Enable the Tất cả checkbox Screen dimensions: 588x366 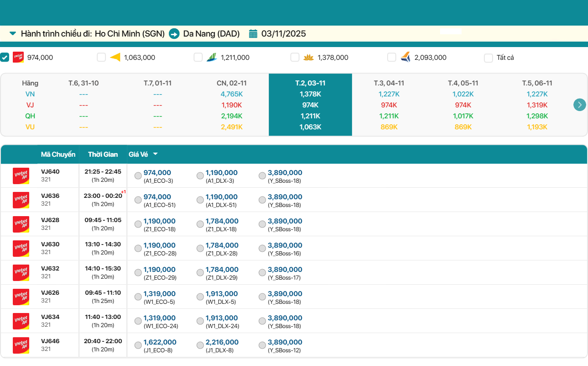[488, 58]
